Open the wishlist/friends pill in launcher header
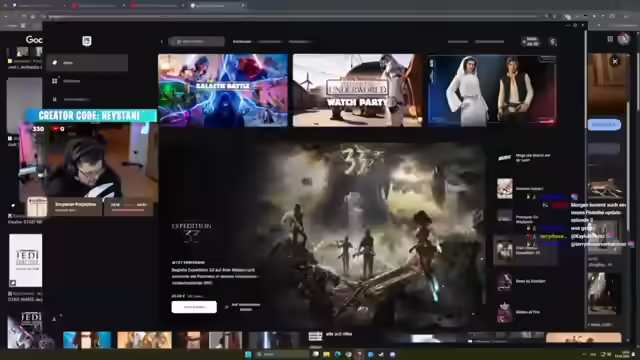Image resolution: width=640 pixels, height=360 pixels. 531,41
